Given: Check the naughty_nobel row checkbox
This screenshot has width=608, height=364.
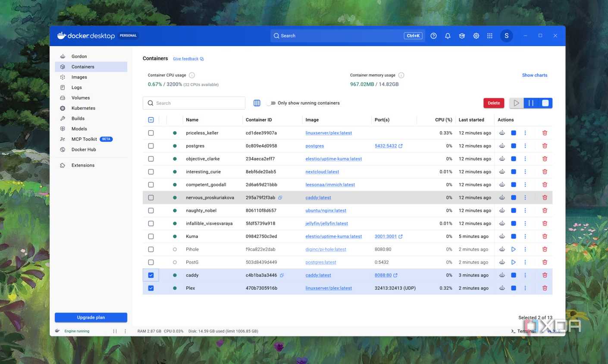Looking at the screenshot, I should coord(151,210).
